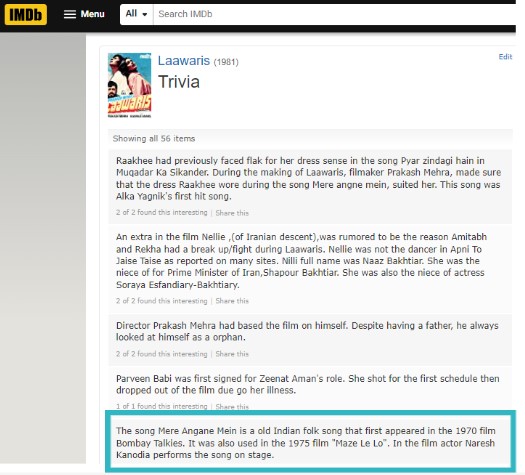Click '1 of 1 found this interesting' text
Screen dimensions: 525x475
click(162, 406)
